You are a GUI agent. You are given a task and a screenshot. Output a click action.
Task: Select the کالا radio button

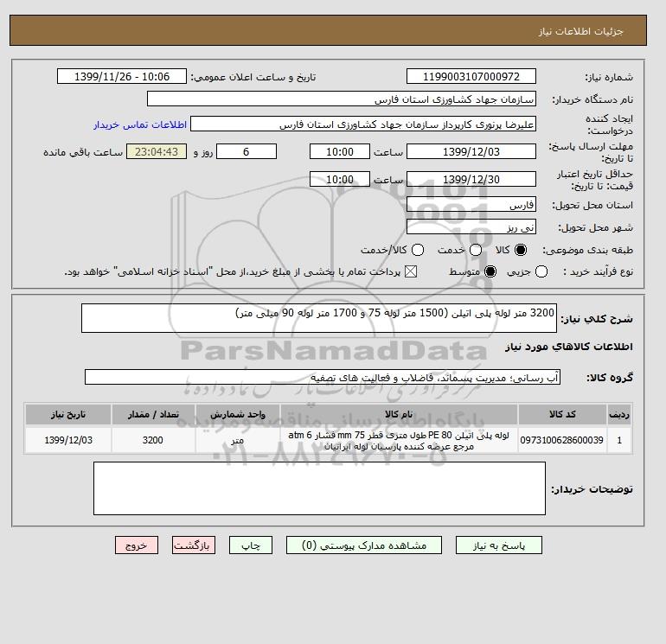coord(521,250)
